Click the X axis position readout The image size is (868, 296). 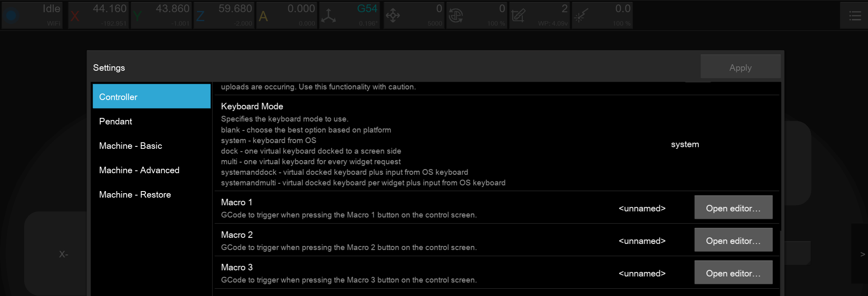tap(98, 15)
